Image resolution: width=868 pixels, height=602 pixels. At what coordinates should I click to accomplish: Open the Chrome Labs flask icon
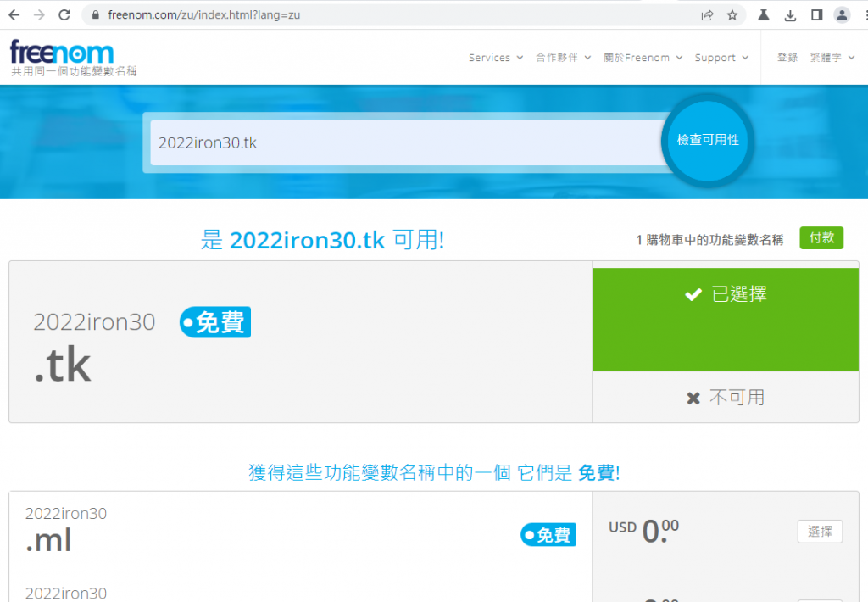point(764,15)
